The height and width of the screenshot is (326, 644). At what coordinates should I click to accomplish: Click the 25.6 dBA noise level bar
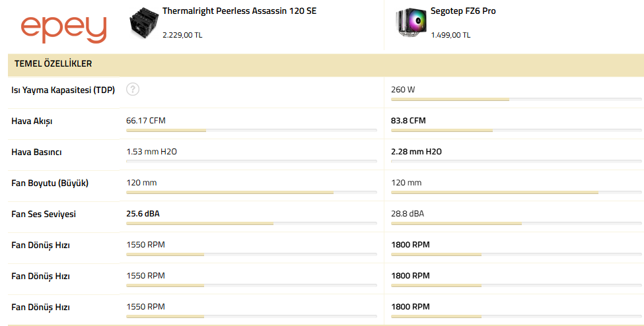252,223
